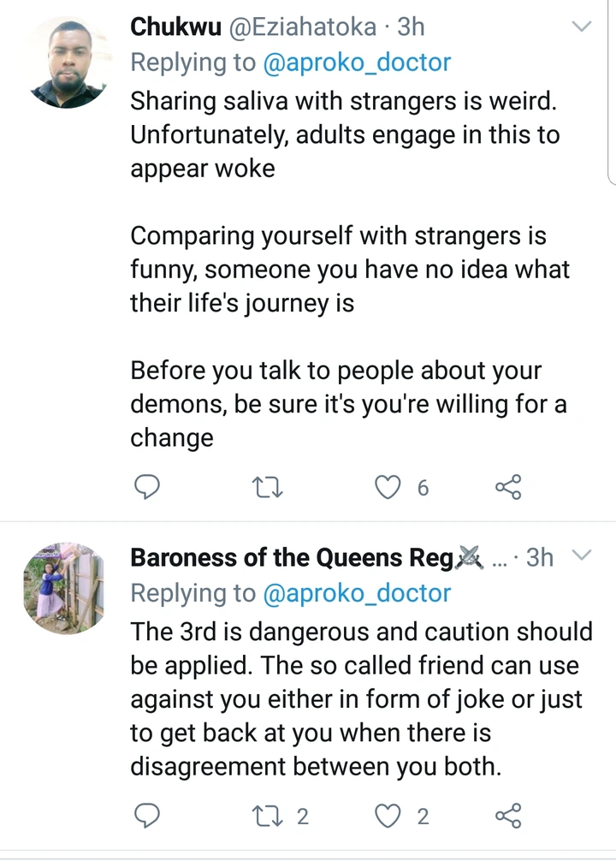Retweet the Baroness tweet with 2 retweets

[x=268, y=816]
